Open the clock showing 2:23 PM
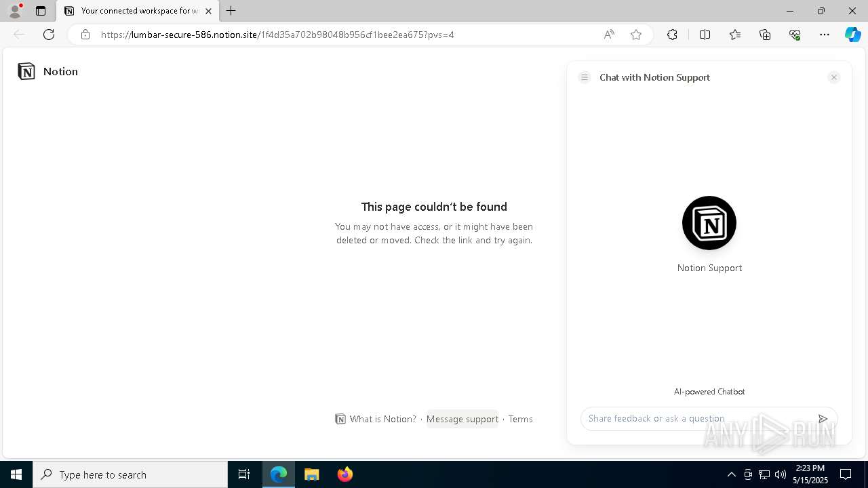Viewport: 868px width, 488px height. pos(810,474)
